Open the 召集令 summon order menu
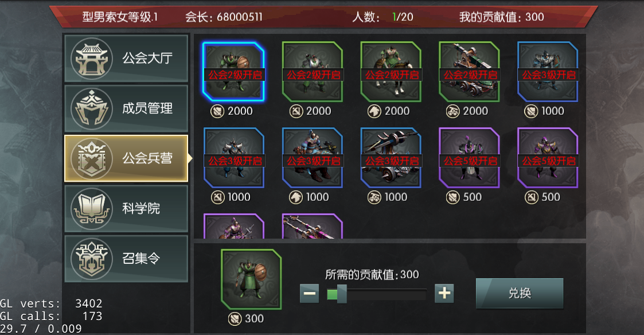Image resolution: width=644 pixels, height=335 pixels. tap(126, 259)
